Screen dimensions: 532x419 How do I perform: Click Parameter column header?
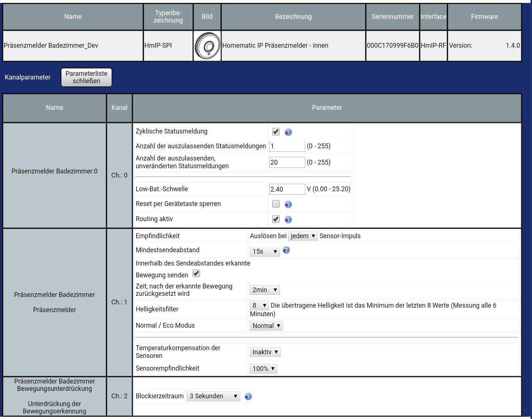click(x=327, y=108)
